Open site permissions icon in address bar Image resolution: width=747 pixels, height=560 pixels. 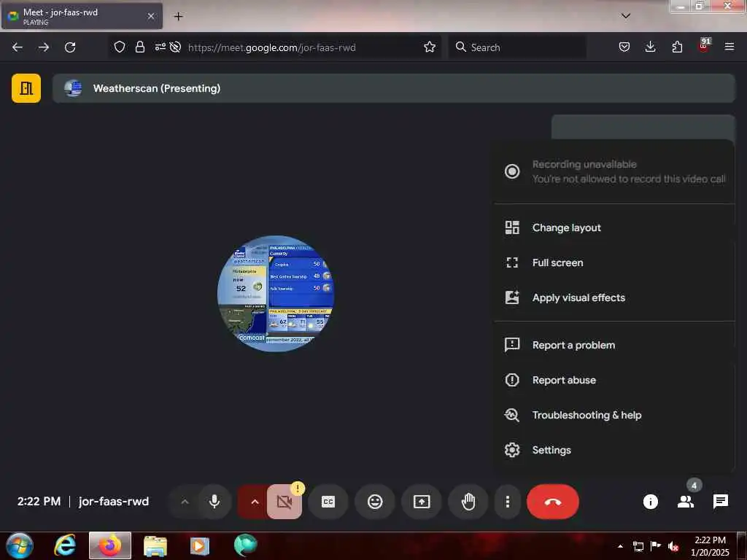click(x=160, y=47)
